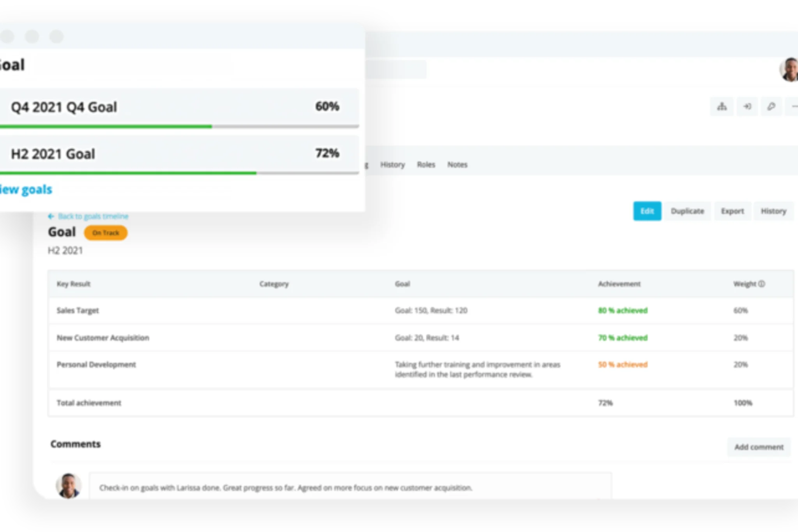Click the back arrow beside goals timeline link
This screenshot has height=532, width=798.
51,216
